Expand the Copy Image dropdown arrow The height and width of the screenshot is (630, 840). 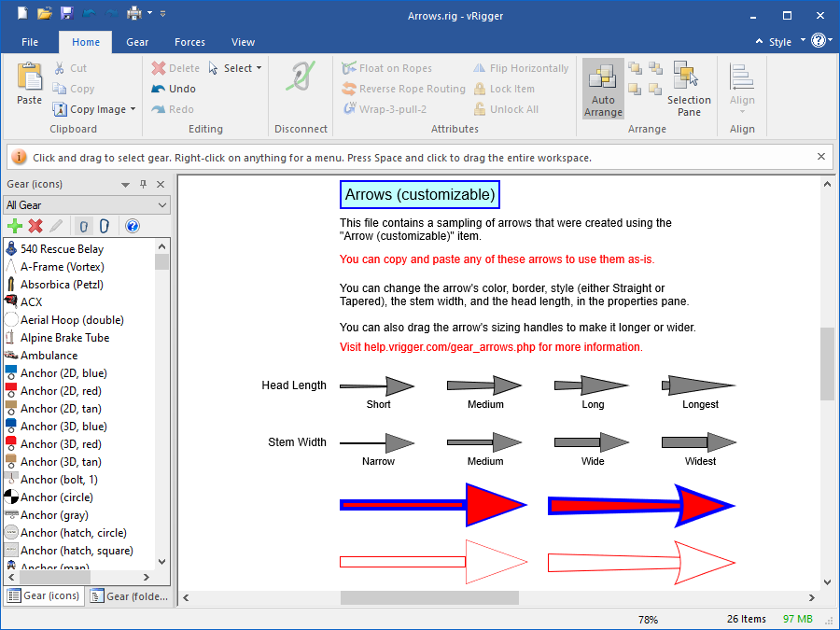tap(133, 110)
